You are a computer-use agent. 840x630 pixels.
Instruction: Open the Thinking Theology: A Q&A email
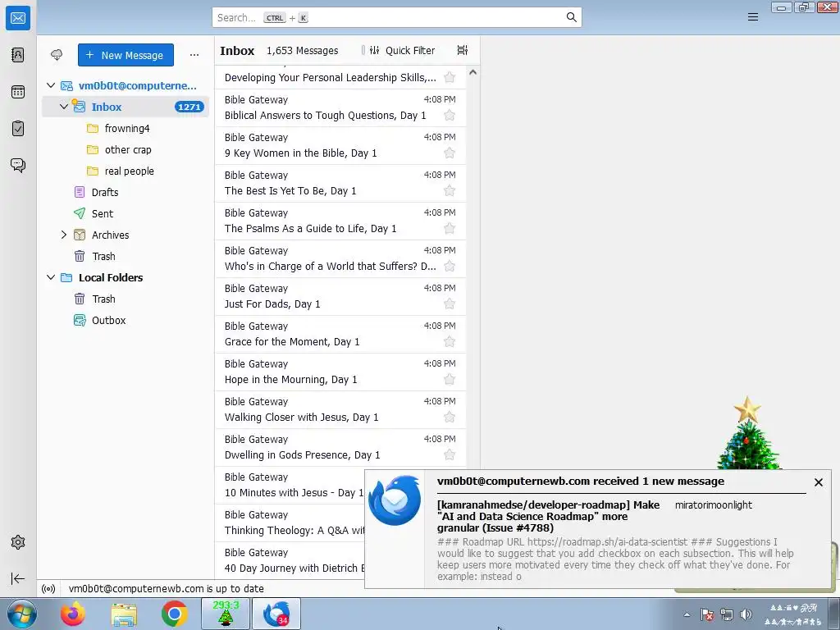coord(290,523)
